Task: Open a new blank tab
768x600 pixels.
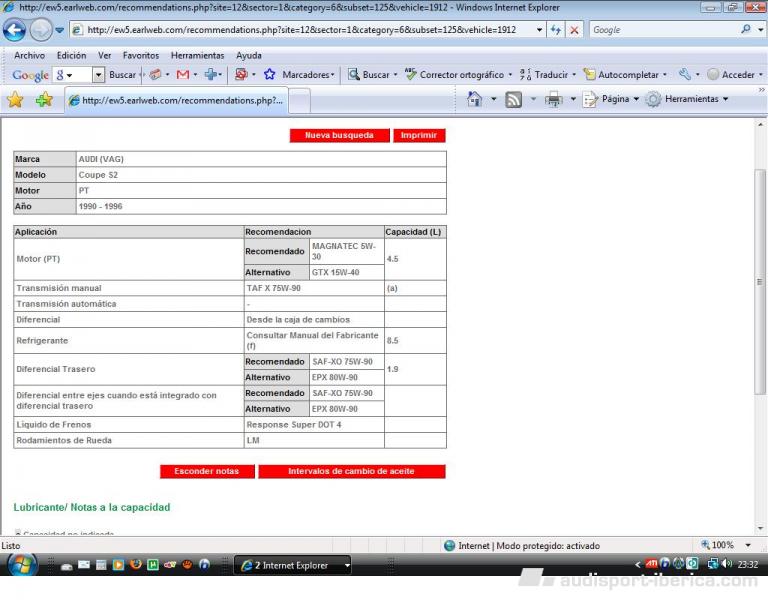Action: tap(300, 101)
